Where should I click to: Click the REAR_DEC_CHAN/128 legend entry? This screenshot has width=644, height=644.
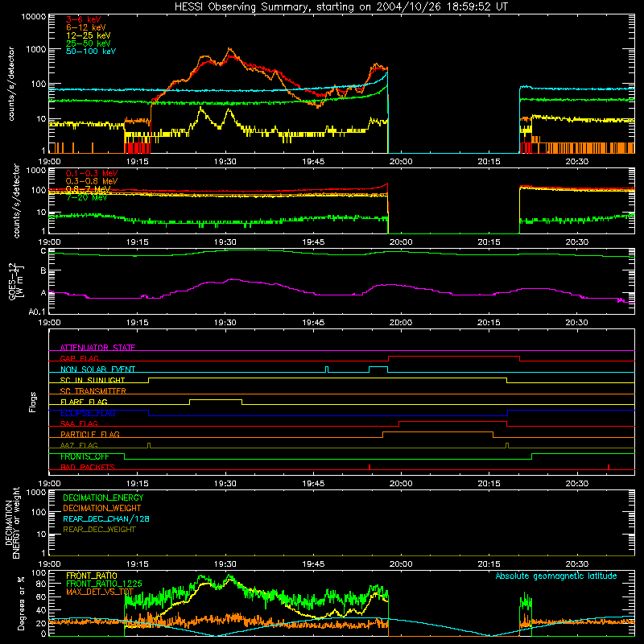point(106,518)
